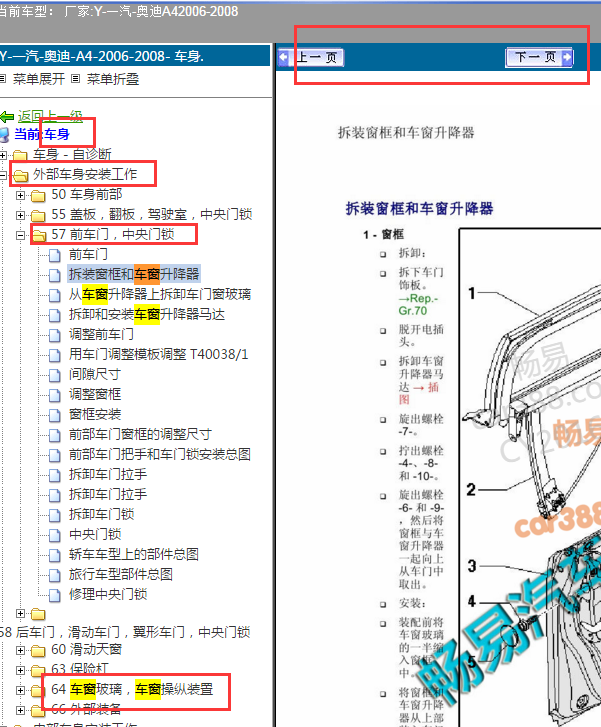Click page icon of 轿车车型上的部件总图
Image resolution: width=601 pixels, height=727 pixels.
click(x=55, y=555)
